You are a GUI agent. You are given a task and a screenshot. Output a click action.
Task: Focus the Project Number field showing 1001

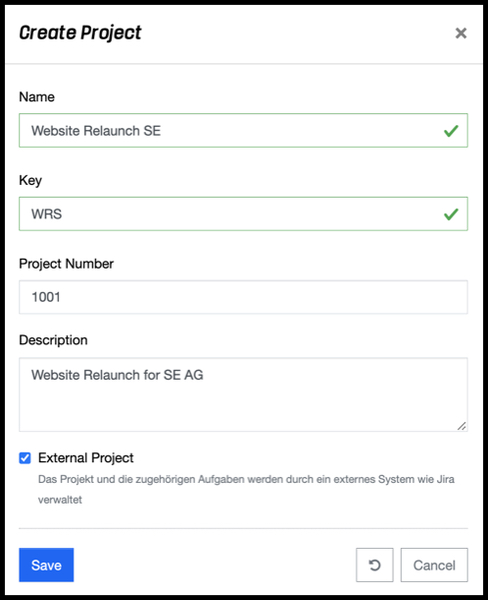[243, 297]
